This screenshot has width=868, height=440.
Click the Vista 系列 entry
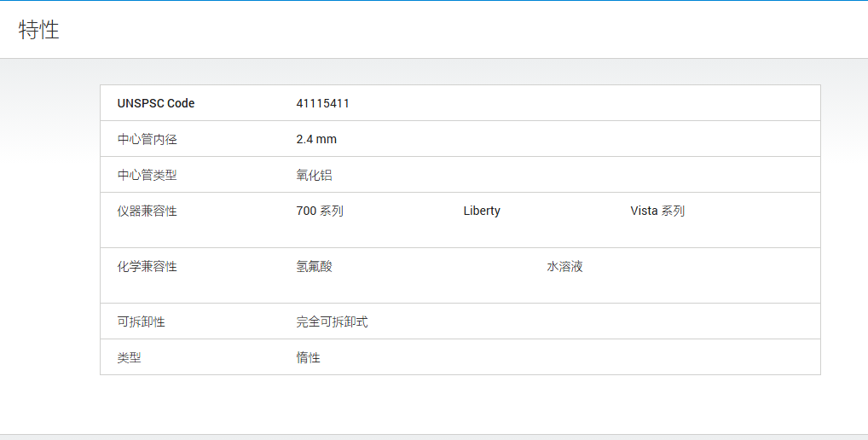coord(657,211)
